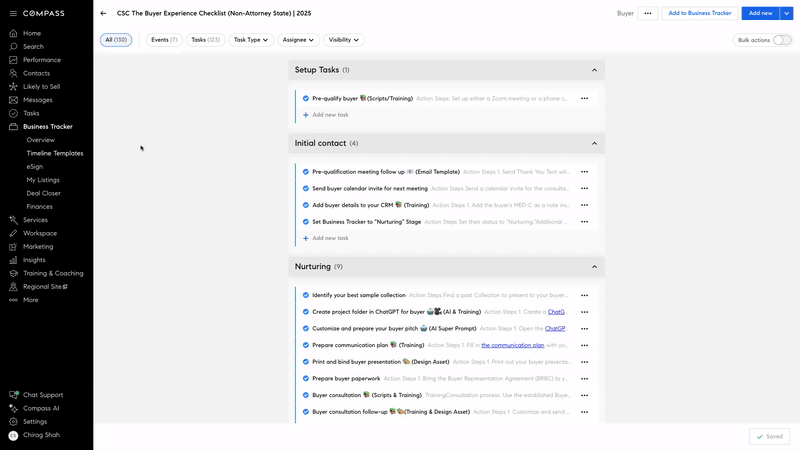Toggle checkmark for Pre-qualification meeting follow up

coord(306,172)
